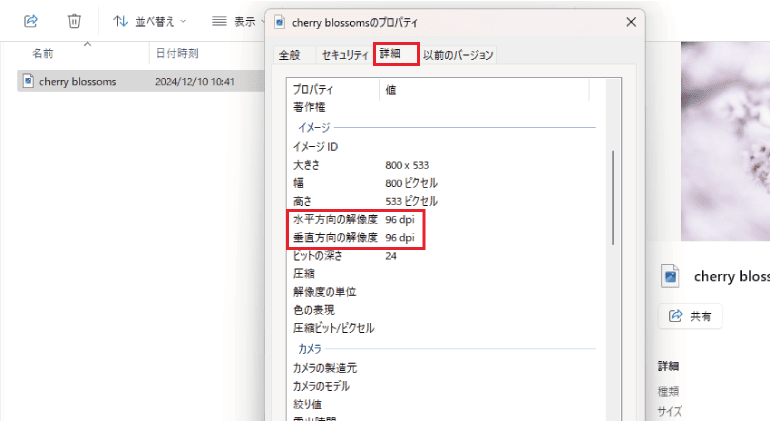Select the 著作権 property row
The image size is (770, 421).
pyautogui.click(x=309, y=107)
